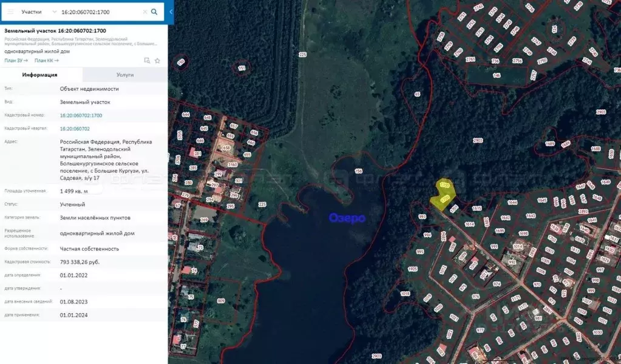This screenshot has width=621, height=364.
Task: Open cadastral quarter link 16:20:060702
Action: [75, 129]
